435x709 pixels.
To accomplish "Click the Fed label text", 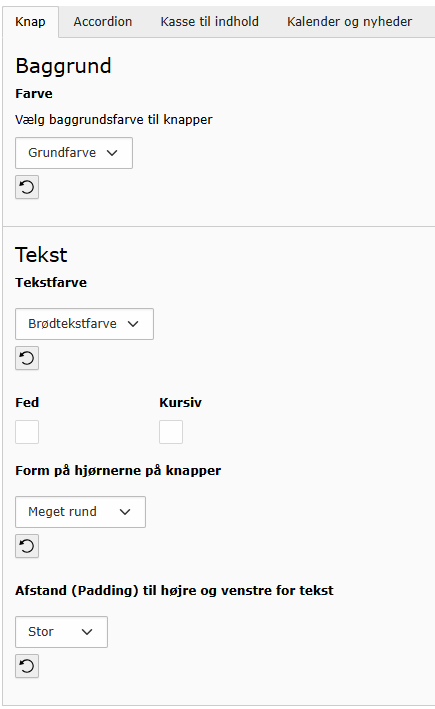I will pos(27,402).
